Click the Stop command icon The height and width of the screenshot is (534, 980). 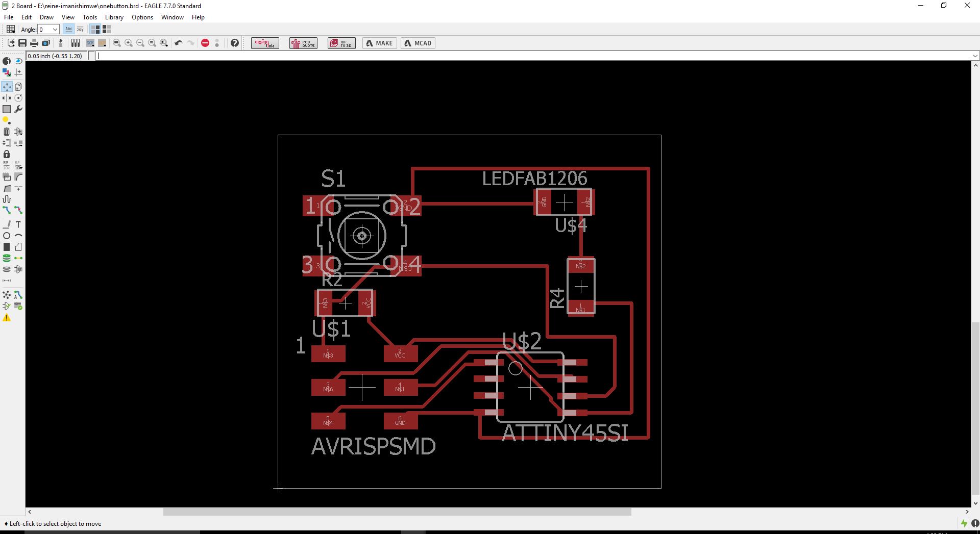point(205,43)
